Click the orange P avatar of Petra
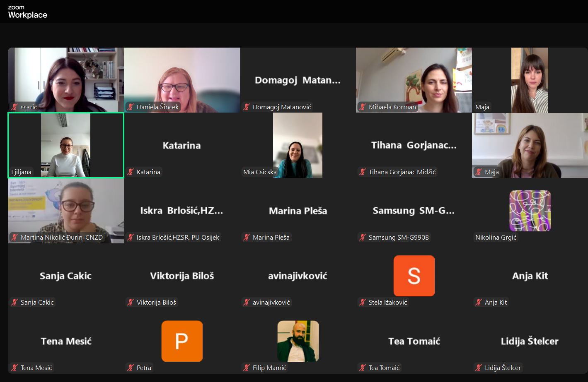 point(182,341)
